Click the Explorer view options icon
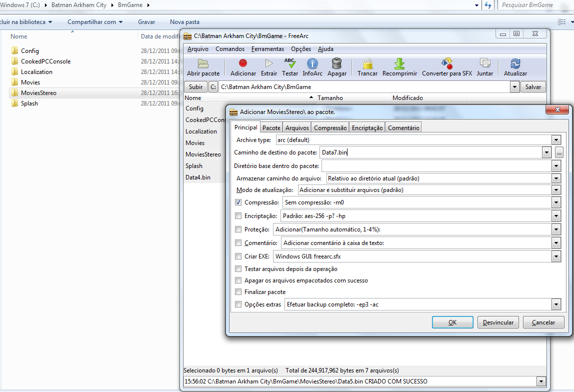Viewport: 574px width, 392px height. click(x=562, y=22)
